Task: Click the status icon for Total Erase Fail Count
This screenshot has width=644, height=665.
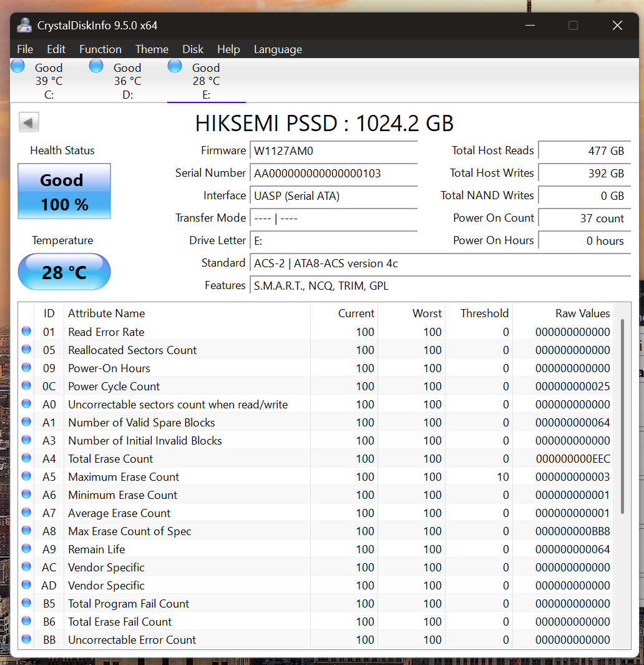Action: (x=26, y=621)
